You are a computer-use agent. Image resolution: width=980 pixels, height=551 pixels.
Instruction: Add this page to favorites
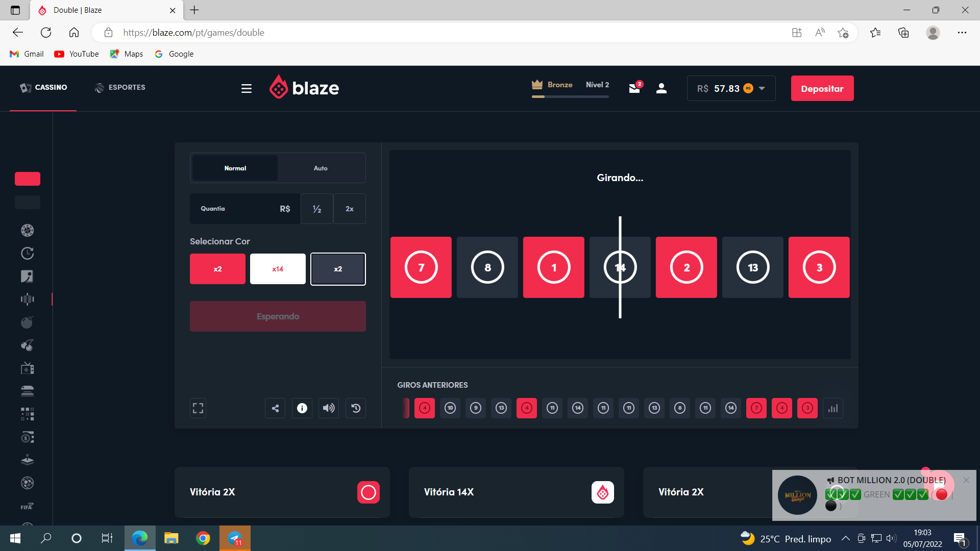point(843,33)
